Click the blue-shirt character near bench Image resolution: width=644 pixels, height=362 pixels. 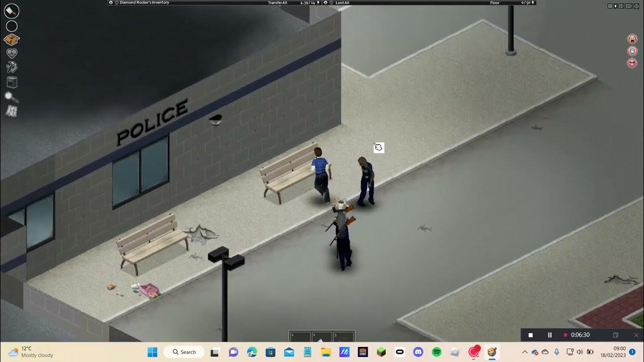[x=320, y=174]
